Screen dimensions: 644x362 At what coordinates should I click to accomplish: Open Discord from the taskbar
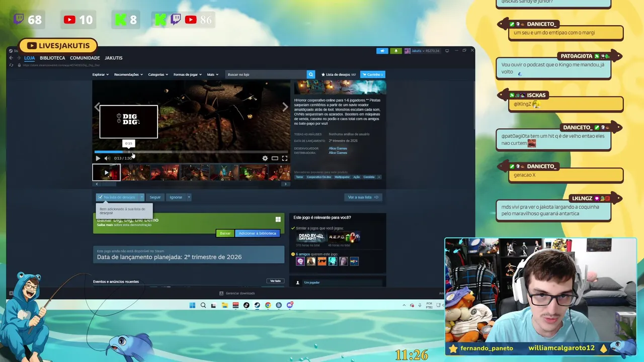(x=290, y=305)
